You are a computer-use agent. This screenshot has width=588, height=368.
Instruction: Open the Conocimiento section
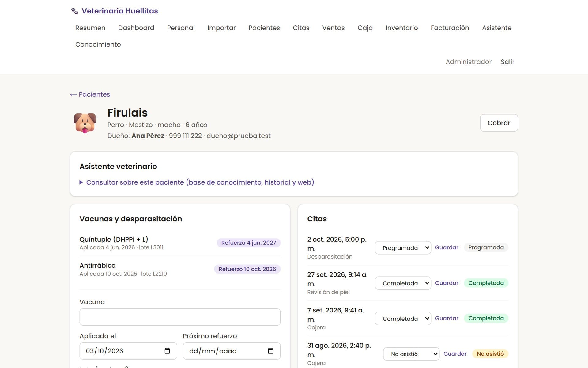[x=98, y=44]
